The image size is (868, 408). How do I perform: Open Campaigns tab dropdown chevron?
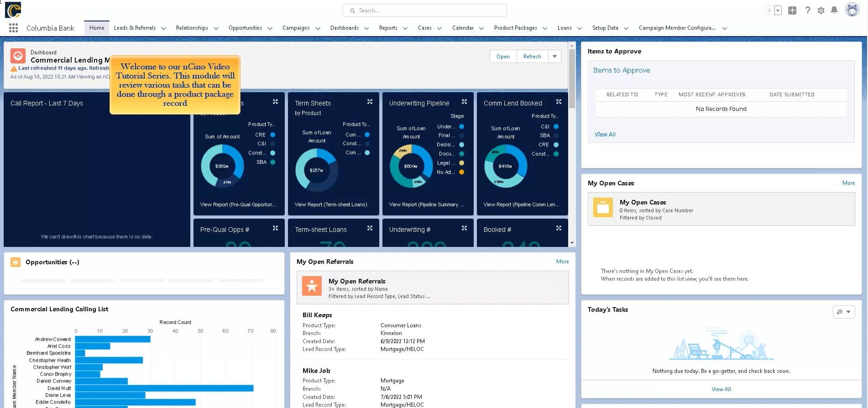318,28
